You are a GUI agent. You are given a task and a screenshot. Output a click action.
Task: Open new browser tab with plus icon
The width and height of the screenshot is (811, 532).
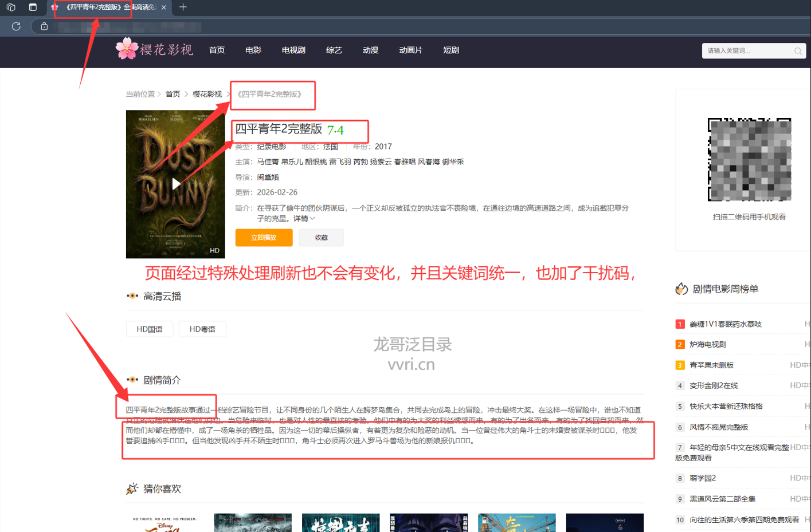click(183, 7)
